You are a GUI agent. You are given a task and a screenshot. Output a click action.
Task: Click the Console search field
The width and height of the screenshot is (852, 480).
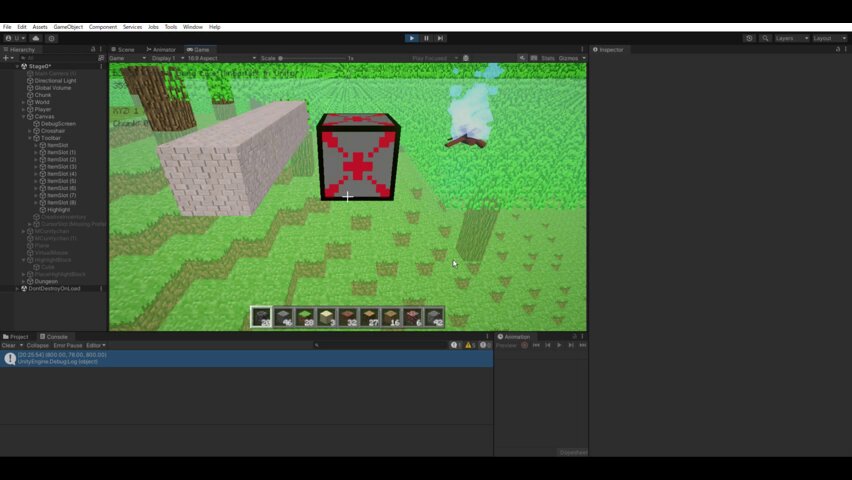(379, 345)
